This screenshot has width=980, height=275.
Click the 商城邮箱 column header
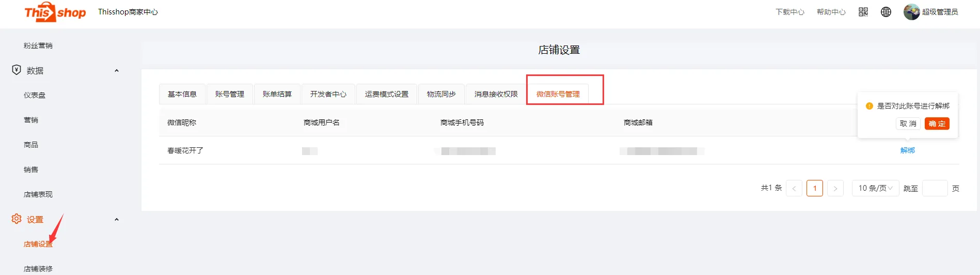(638, 123)
